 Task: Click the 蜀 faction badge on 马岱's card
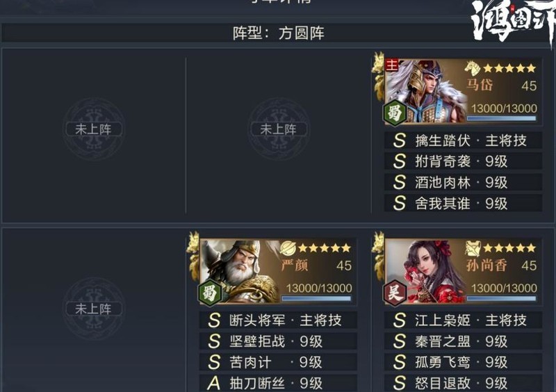[395, 113]
